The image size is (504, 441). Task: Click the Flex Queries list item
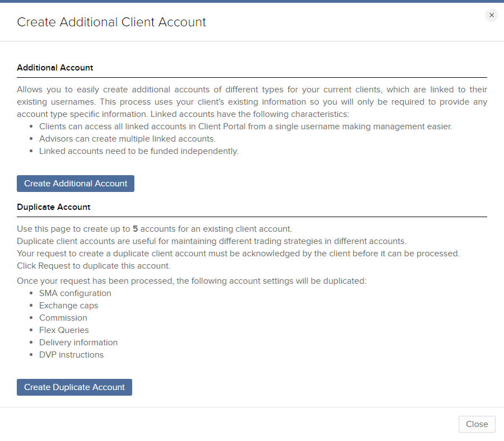64,330
